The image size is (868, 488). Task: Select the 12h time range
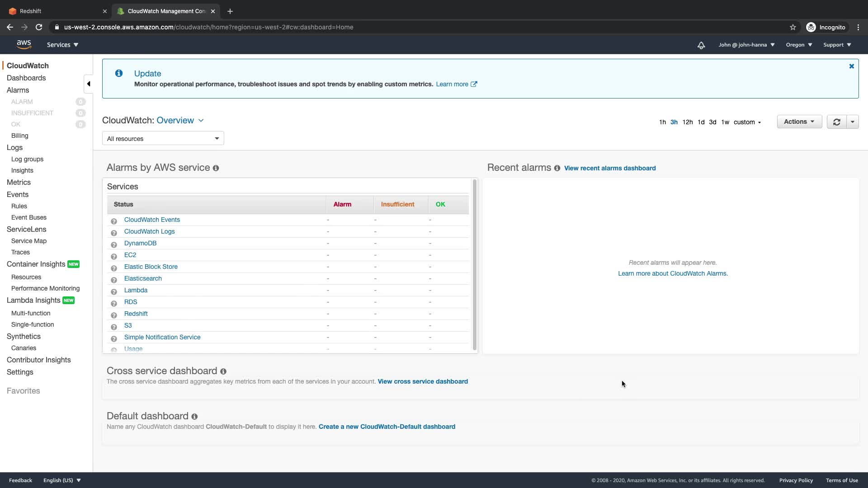[687, 122]
